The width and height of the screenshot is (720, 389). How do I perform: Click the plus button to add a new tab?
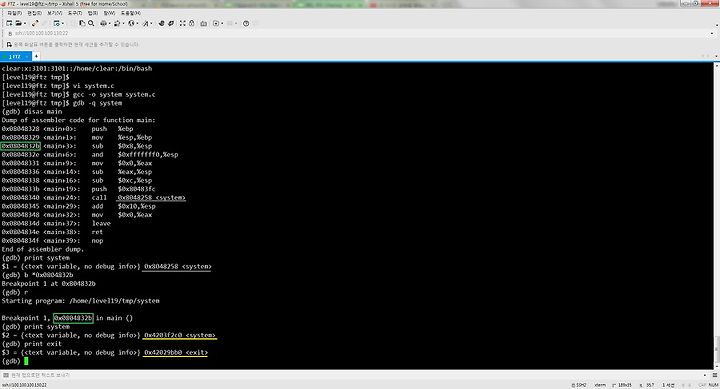point(36,56)
